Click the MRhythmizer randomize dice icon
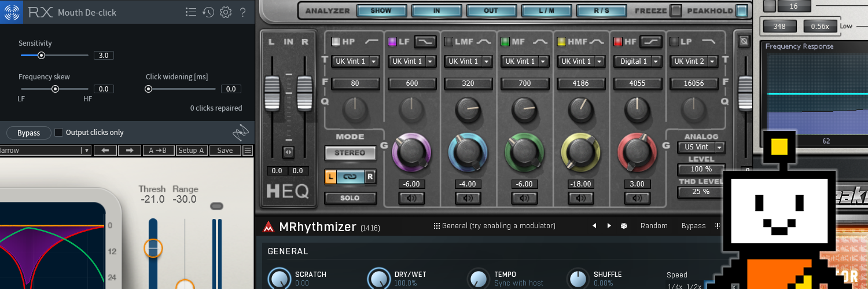The height and width of the screenshot is (289, 868). [x=624, y=226]
